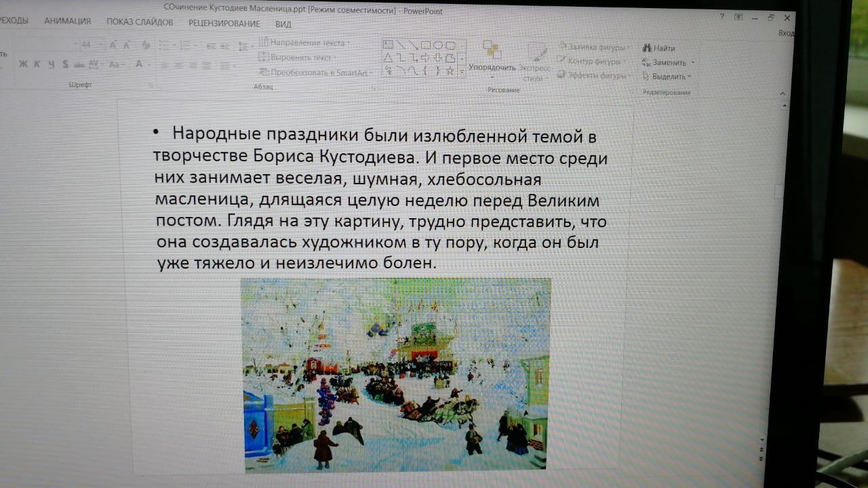Select the Maslenitsa painting on the slide

pos(396,375)
